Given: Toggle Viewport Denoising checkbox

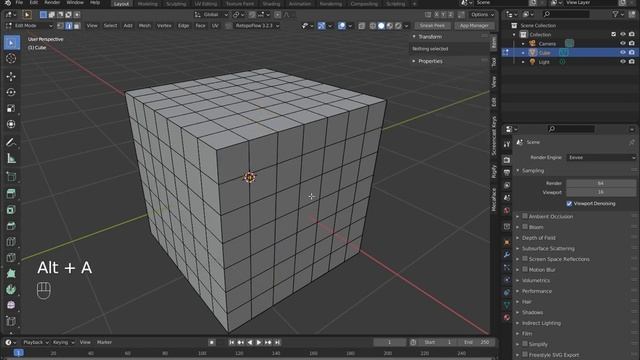Looking at the screenshot, I should point(569,203).
